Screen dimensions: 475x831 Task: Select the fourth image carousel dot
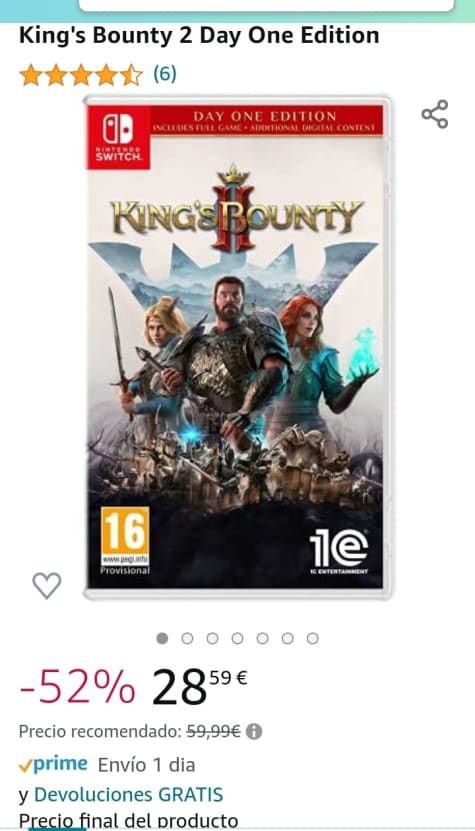tap(238, 638)
